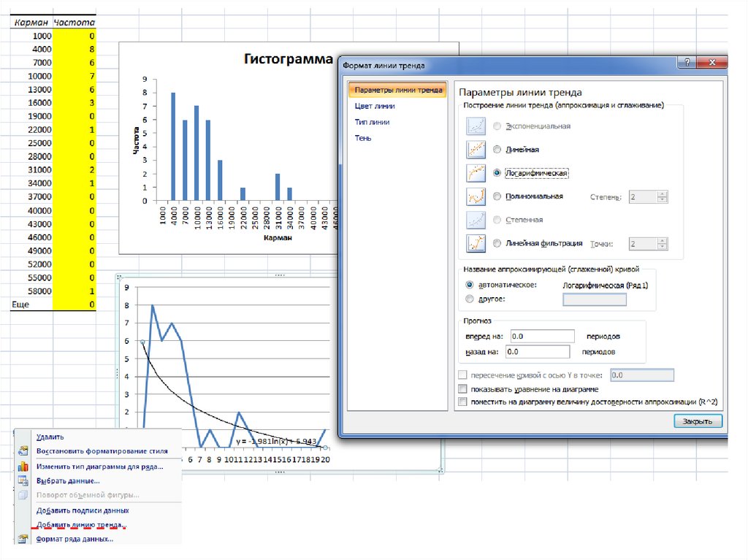Select 'другое' custom name radio button
Screen dimensions: 748x560
[x=469, y=299]
